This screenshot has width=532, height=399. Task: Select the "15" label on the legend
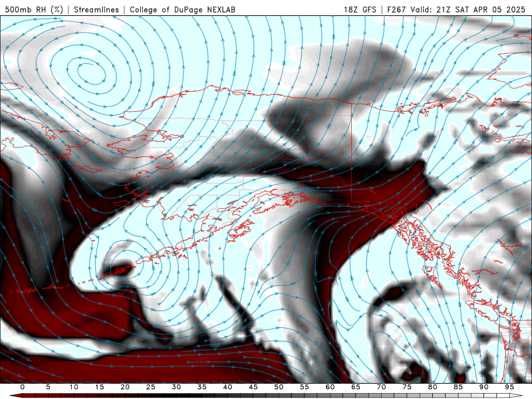(99, 387)
